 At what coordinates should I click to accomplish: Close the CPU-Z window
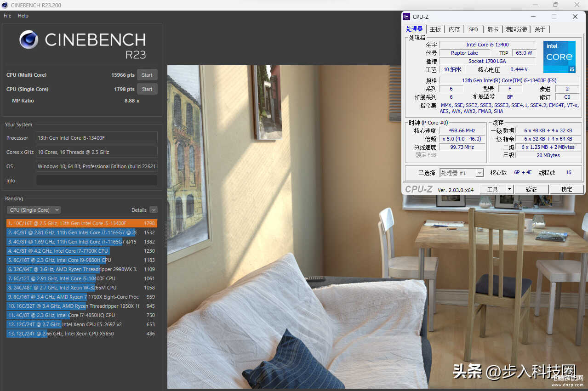tap(575, 17)
